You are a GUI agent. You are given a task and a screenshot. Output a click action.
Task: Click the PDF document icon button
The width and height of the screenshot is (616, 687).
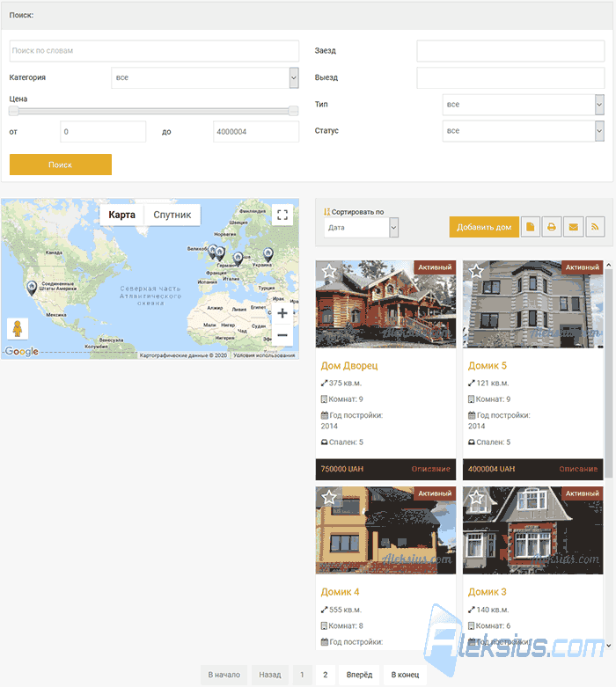point(530,227)
